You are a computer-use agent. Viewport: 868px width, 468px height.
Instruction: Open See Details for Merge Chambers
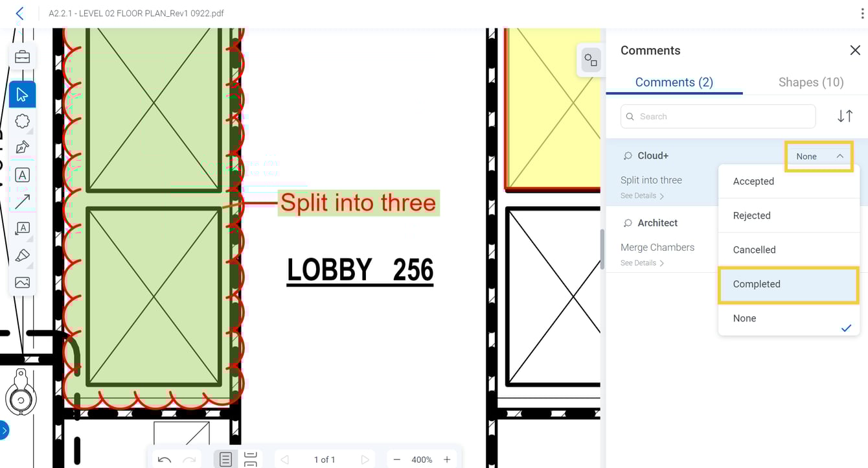pos(642,263)
